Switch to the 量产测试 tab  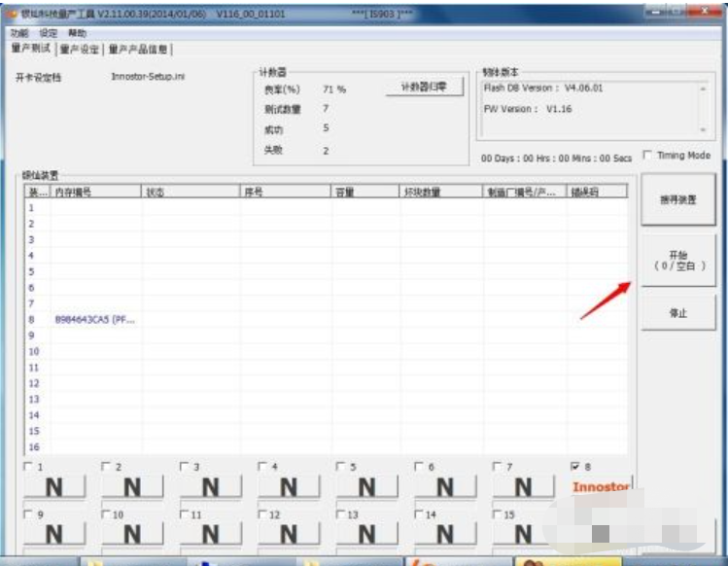click(x=31, y=49)
